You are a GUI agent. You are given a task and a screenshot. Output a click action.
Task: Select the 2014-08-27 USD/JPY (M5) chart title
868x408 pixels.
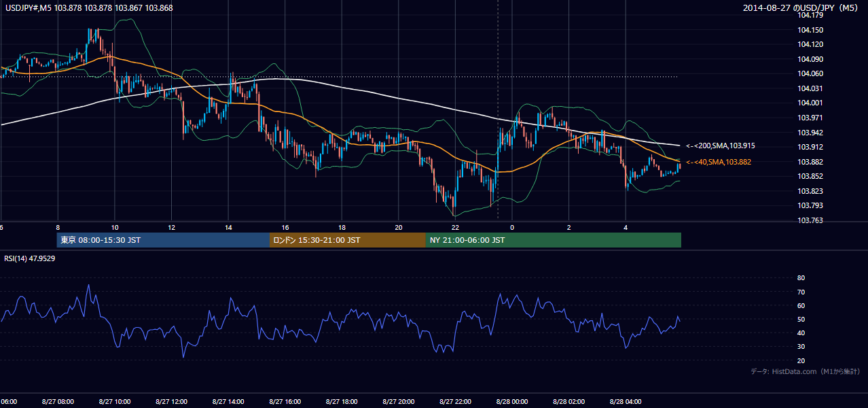[801, 8]
